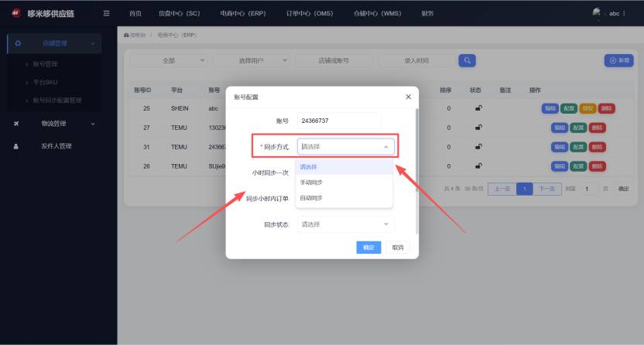The height and width of the screenshot is (345, 644).
Task: Click 配置 button for account ID 31
Action: [578, 147]
